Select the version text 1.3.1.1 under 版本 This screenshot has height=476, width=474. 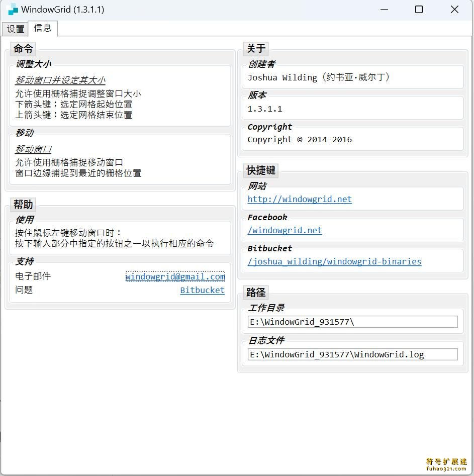click(x=264, y=109)
